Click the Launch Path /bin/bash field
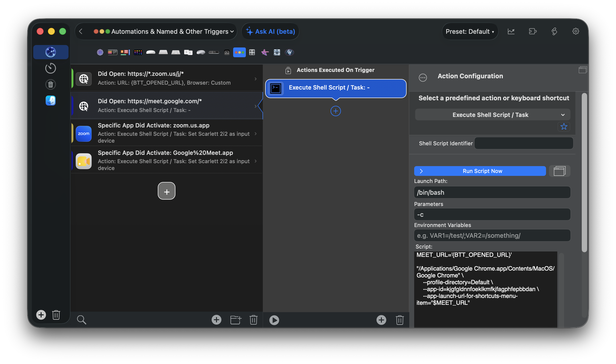The width and height of the screenshot is (616, 364). point(492,192)
